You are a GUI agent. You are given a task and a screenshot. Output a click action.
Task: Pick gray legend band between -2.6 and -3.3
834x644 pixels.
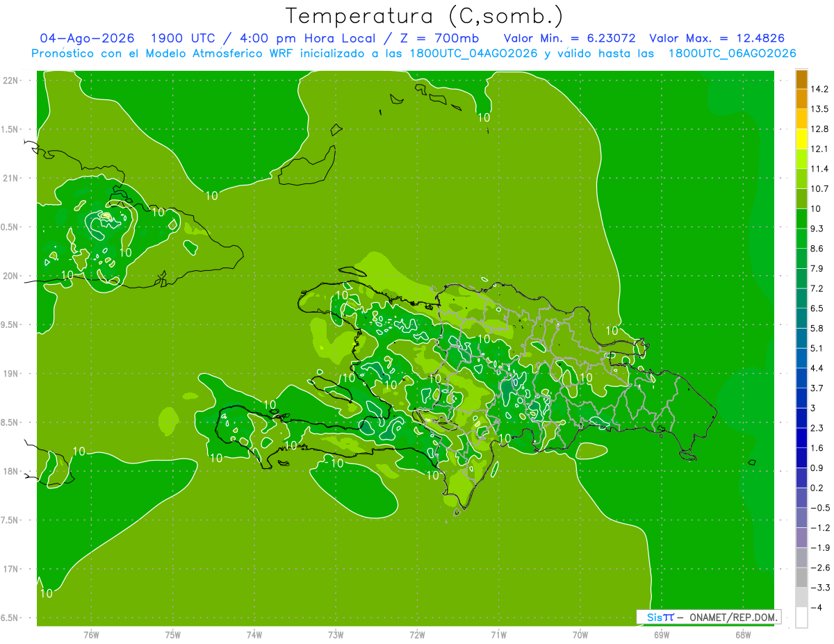(801, 577)
